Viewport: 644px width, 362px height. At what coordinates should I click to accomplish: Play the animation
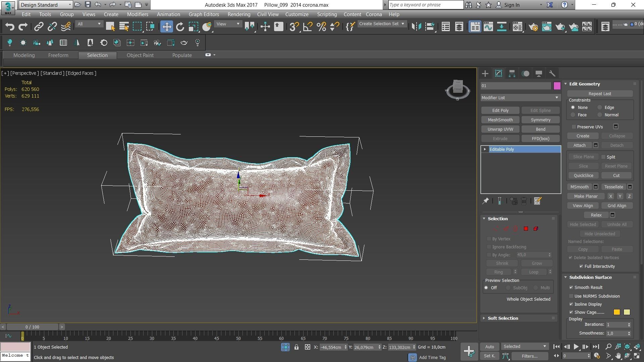click(576, 347)
